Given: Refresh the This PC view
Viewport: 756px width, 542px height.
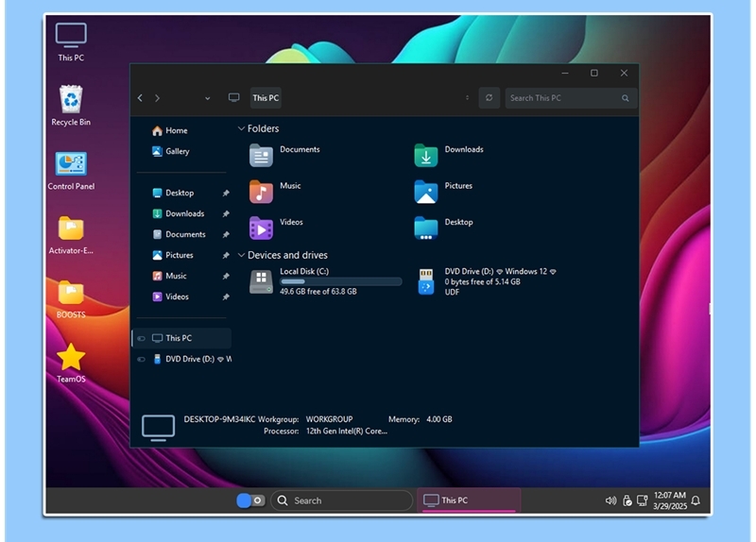Looking at the screenshot, I should 489,98.
